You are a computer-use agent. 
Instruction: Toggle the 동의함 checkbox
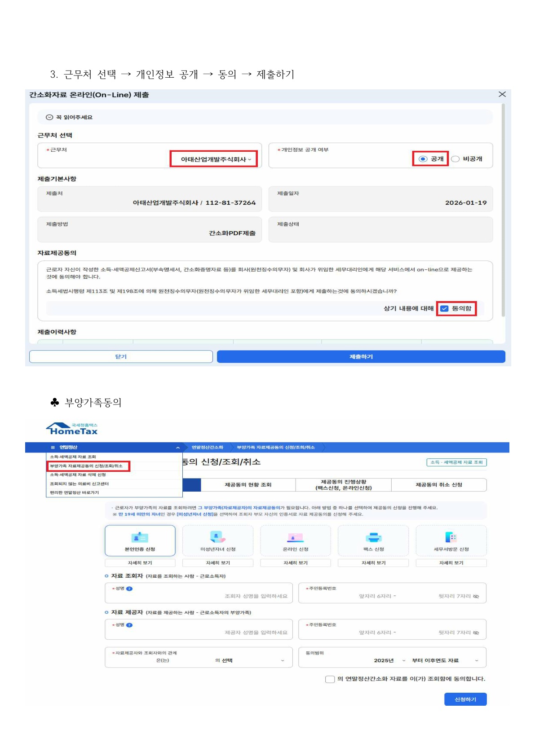point(444,308)
